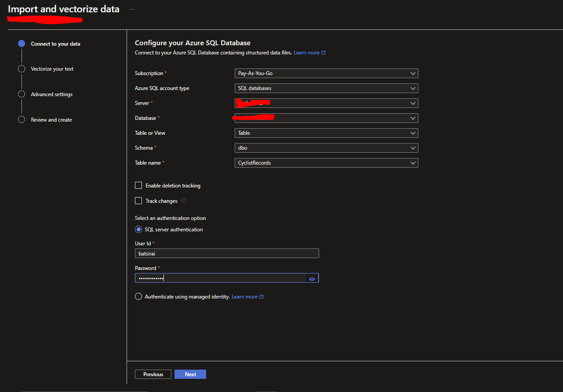Image resolution: width=563 pixels, height=392 pixels.
Task: Open the ellipsis more-options menu beside the title
Action: point(132,9)
